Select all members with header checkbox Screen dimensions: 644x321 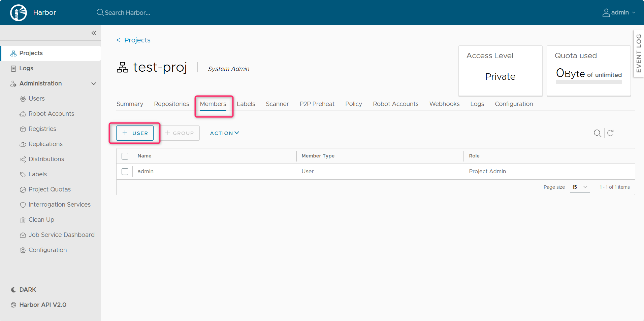click(125, 156)
